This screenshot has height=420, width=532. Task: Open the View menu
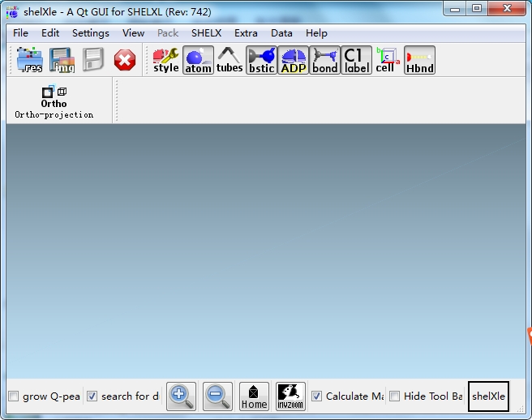tap(133, 33)
